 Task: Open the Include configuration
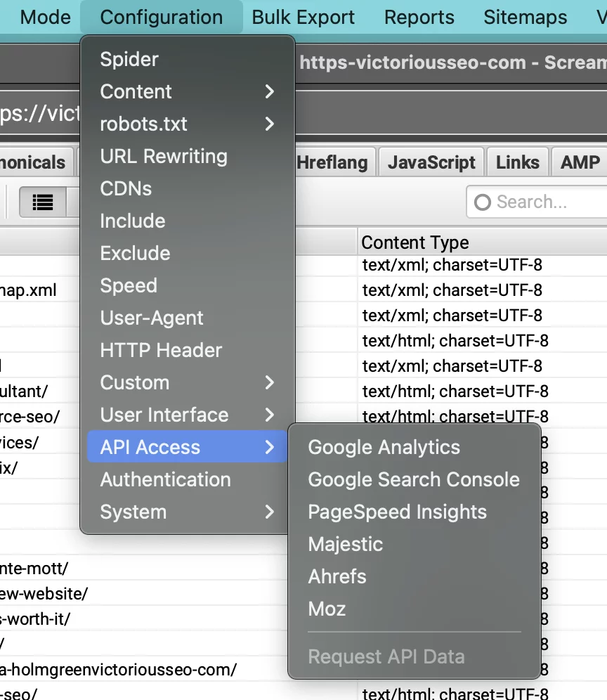pos(188,221)
